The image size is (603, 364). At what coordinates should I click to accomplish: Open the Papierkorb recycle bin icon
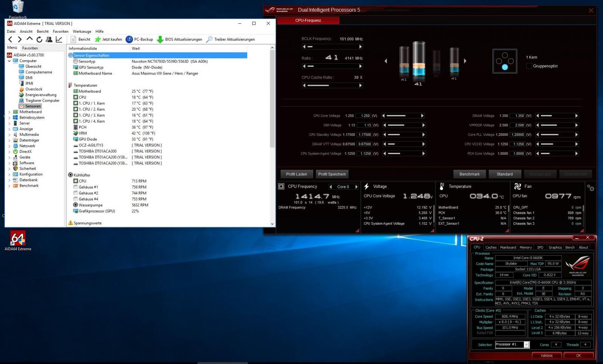[x=18, y=7]
